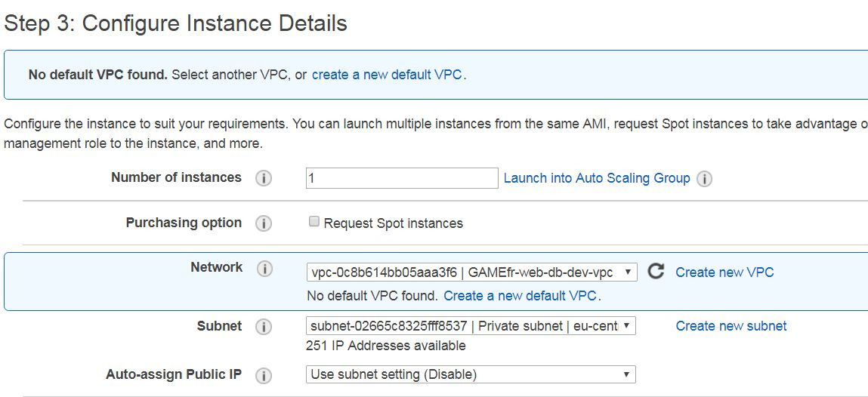Image resolution: width=868 pixels, height=397 pixels.
Task: Click 'Create a new default VPC' under Network
Action: pos(520,296)
